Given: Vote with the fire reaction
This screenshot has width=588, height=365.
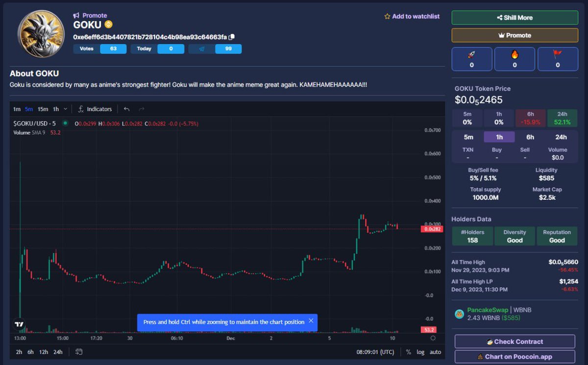Looking at the screenshot, I should [x=514, y=59].
